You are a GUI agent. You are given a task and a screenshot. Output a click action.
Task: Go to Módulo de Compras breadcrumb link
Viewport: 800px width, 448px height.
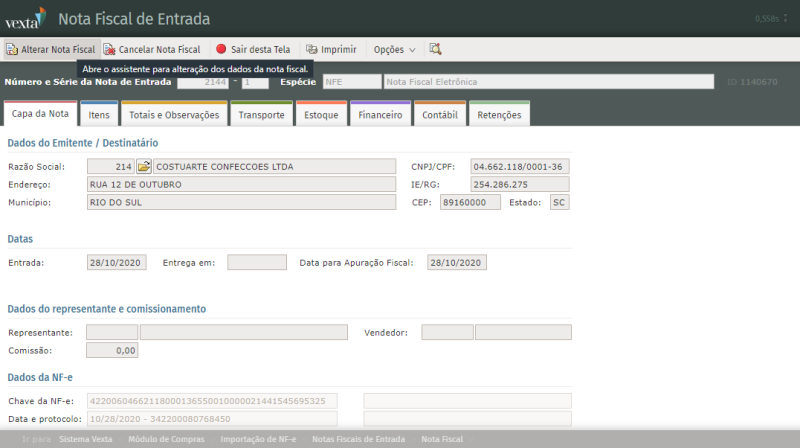pos(166,439)
